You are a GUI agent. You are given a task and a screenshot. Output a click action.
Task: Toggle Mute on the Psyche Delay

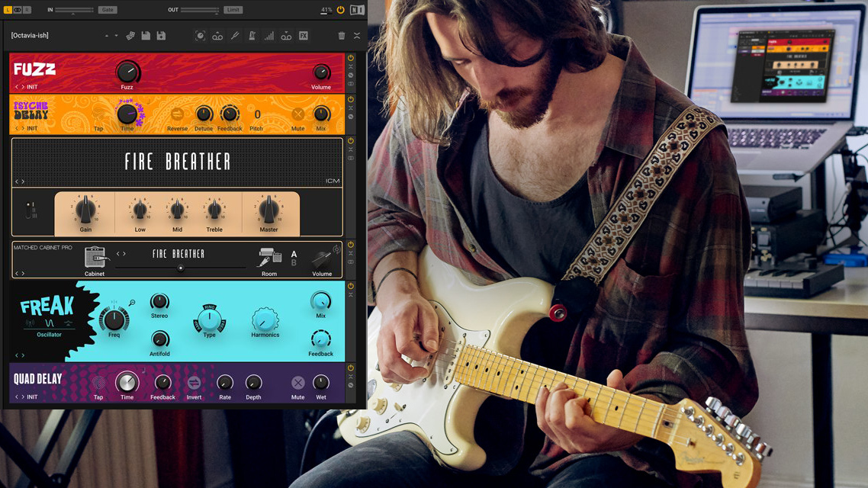tap(297, 114)
